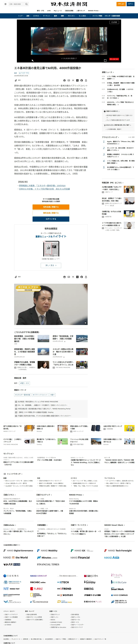Viewport: 138px width, 644px height.
Task: Open the NIKKEI Prime dropdown in top menu
Action: coord(94,11)
